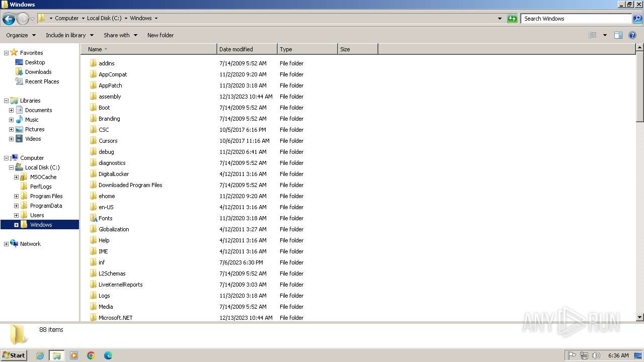Expand the Windows folder tree node

(x=16, y=225)
